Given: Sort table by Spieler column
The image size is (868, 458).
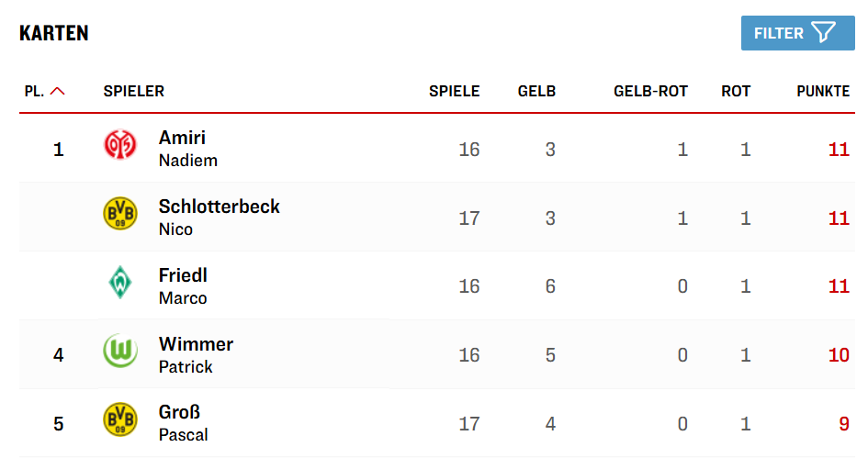Looking at the screenshot, I should pyautogui.click(x=134, y=91).
